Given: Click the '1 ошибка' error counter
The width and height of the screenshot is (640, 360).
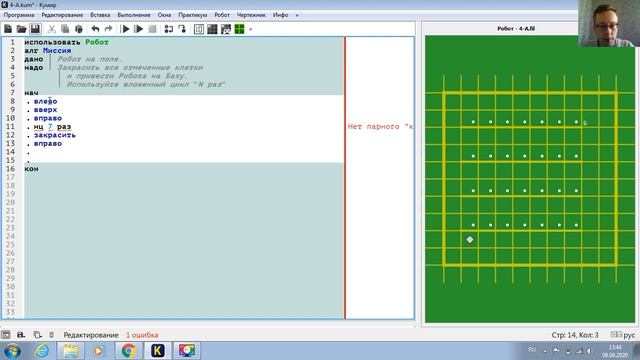Looking at the screenshot, I should [142, 335].
